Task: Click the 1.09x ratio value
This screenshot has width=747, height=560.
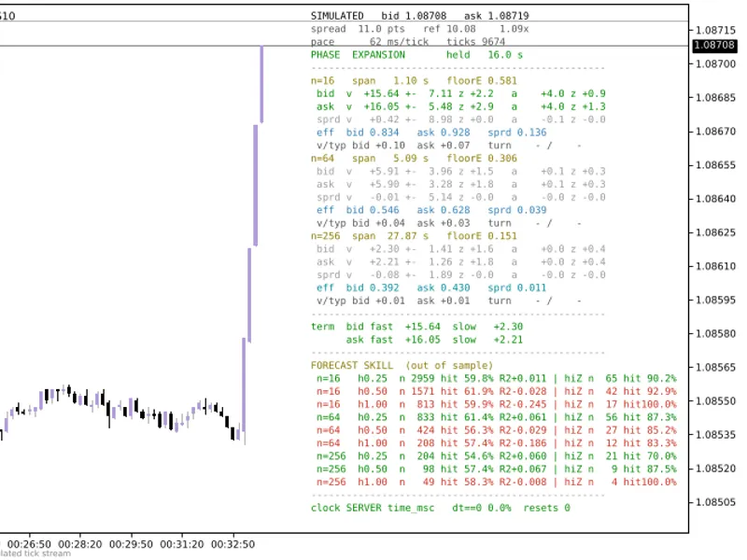Action: pos(514,29)
